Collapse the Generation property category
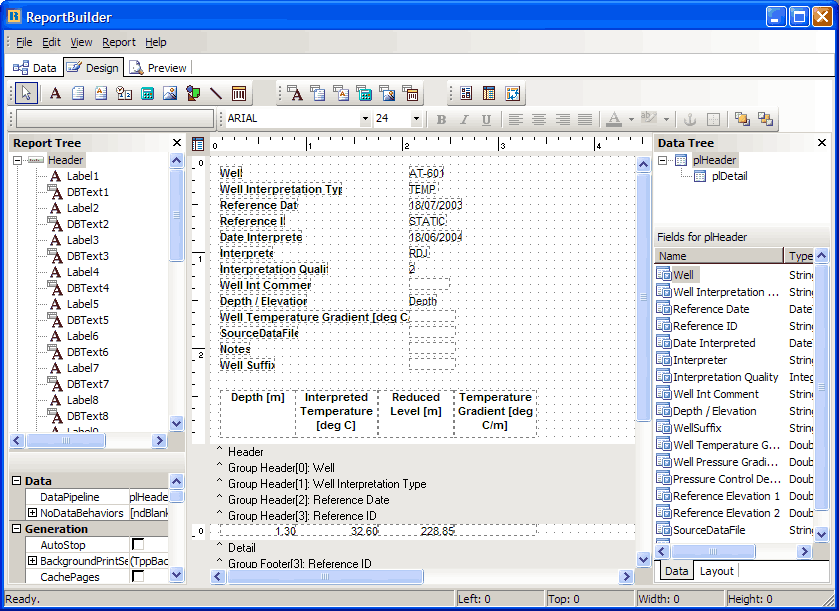 pos(17,529)
